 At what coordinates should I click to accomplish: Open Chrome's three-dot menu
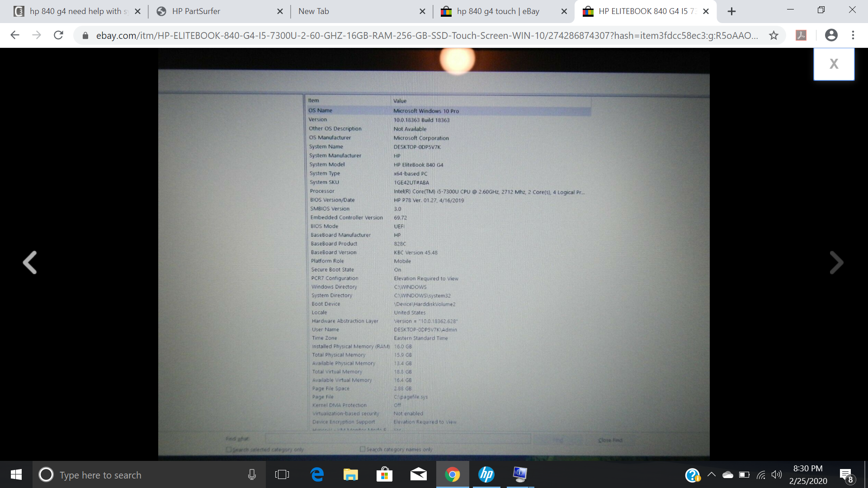pos(853,35)
